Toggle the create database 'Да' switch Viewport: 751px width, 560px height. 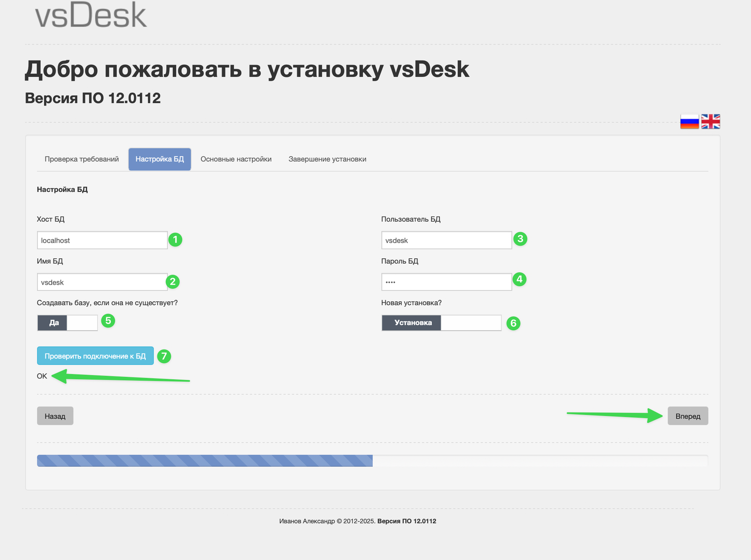click(x=67, y=323)
